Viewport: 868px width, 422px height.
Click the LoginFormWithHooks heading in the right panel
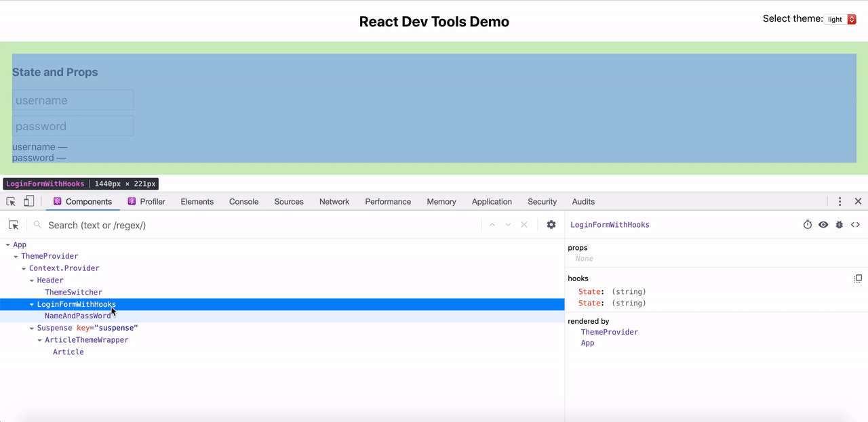click(610, 224)
